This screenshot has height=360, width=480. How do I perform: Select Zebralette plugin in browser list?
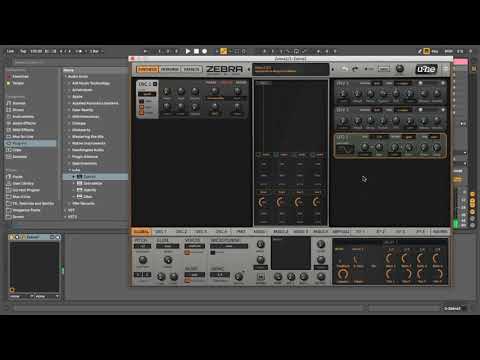tap(93, 183)
